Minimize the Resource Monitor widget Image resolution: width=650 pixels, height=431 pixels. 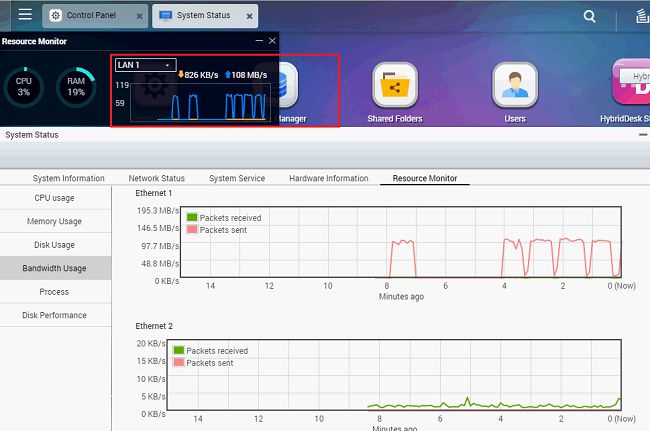tap(259, 41)
